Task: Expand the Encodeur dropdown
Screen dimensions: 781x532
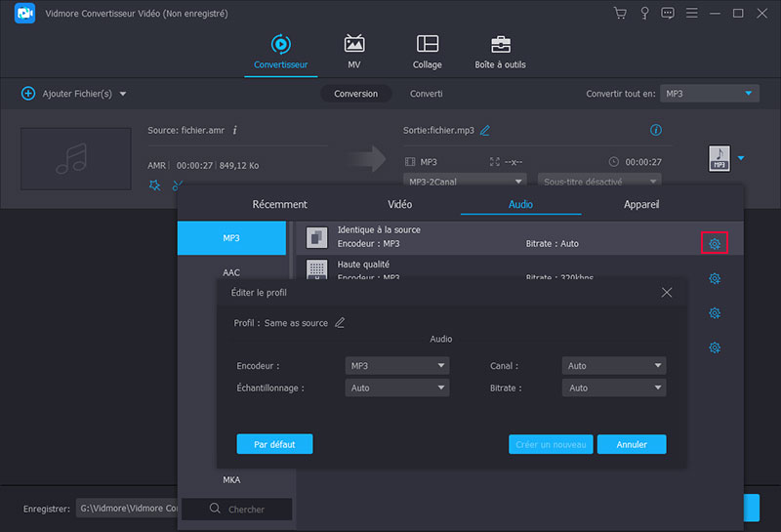Action: point(397,366)
